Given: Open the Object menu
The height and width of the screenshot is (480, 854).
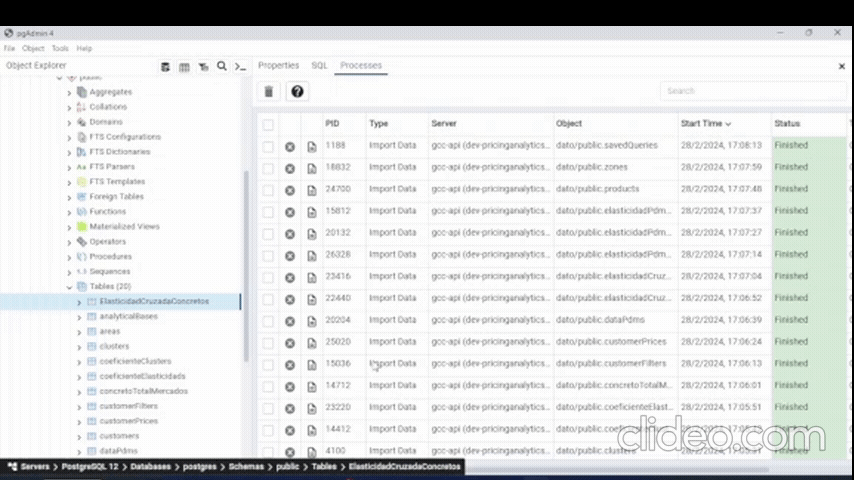Looking at the screenshot, I should (x=33, y=48).
